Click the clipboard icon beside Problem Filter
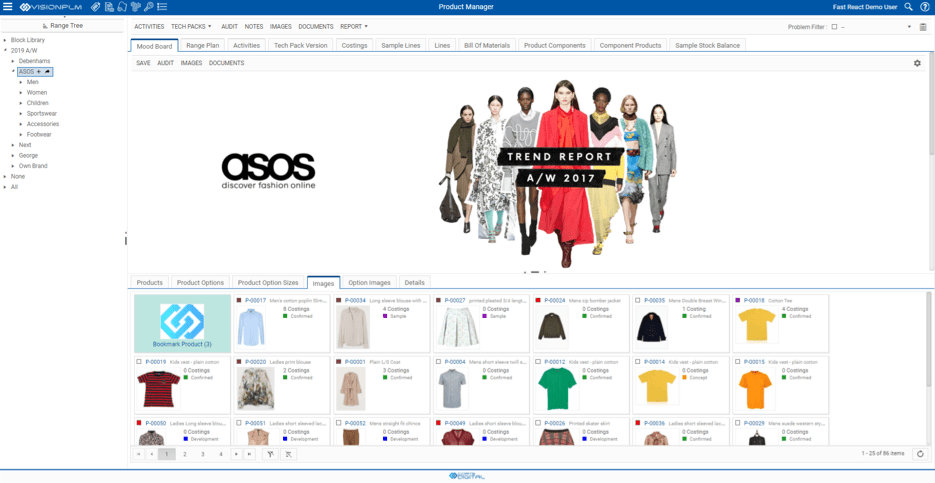The height and width of the screenshot is (483, 935). click(923, 27)
